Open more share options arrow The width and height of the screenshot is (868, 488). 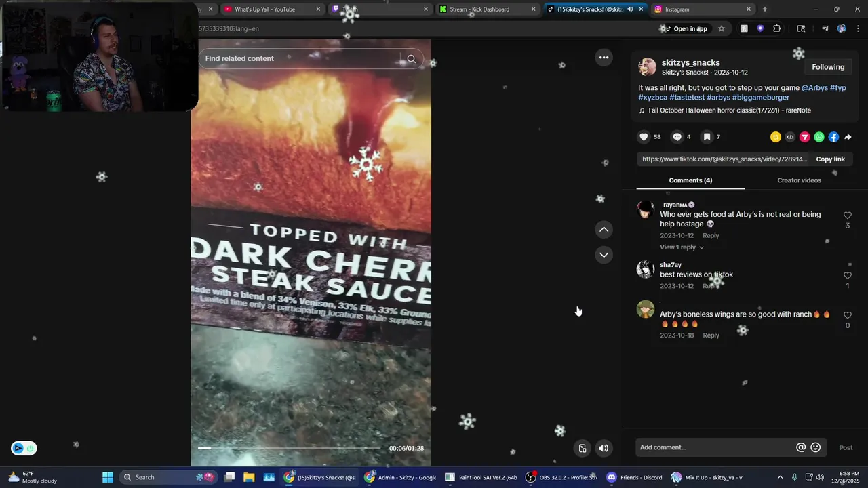(848, 137)
